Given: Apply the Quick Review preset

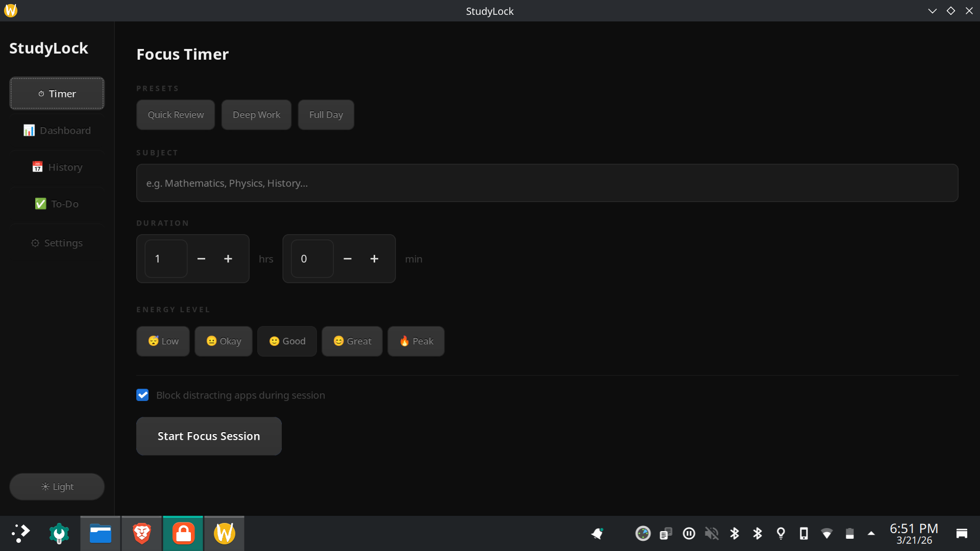Looking at the screenshot, I should tap(176, 115).
